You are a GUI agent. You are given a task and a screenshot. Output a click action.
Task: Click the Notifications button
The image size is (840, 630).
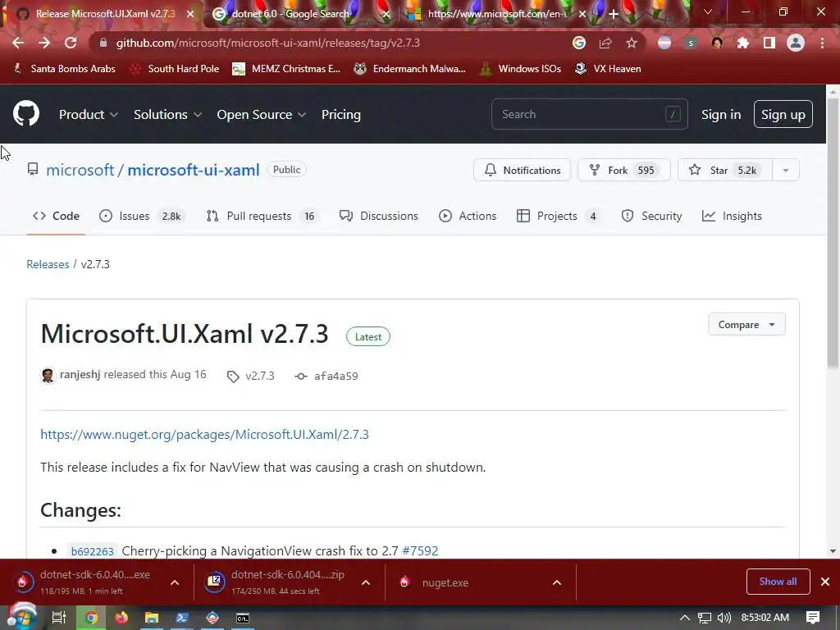pos(523,171)
